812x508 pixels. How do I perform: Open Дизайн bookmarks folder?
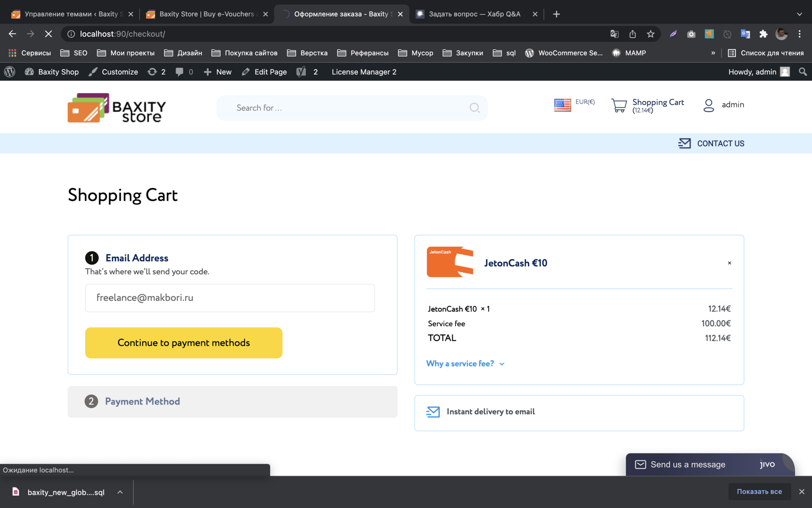[x=183, y=53]
